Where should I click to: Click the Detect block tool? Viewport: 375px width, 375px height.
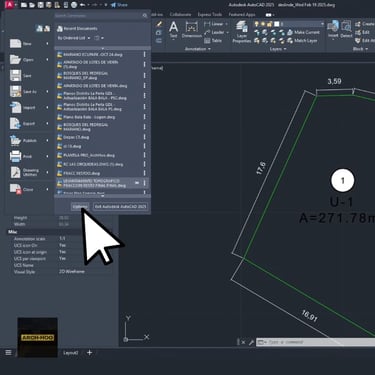coord(346,29)
